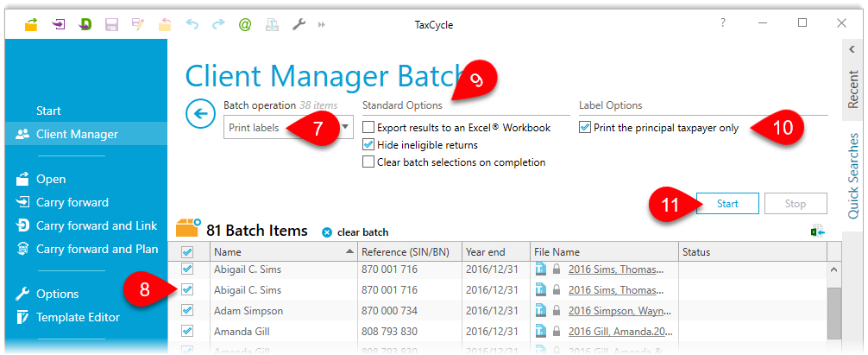
Task: Choose Open in the left sidebar
Action: [51, 179]
